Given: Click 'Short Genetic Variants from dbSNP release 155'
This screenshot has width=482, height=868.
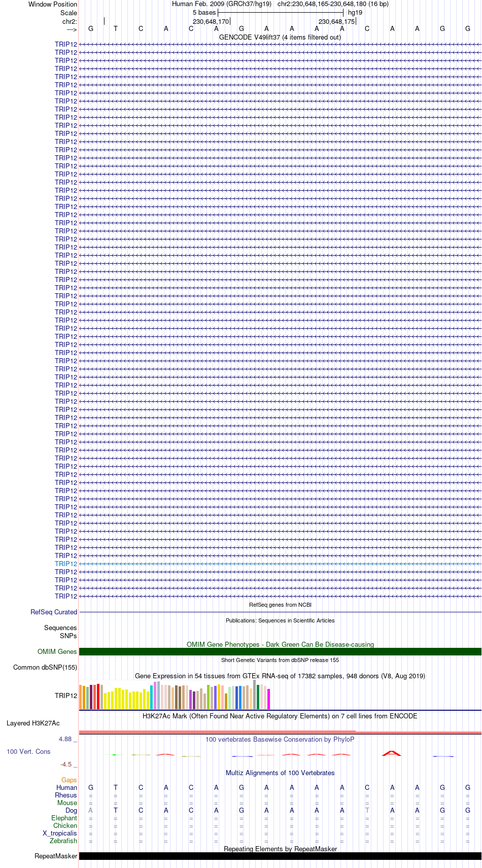Looking at the screenshot, I should 280,660.
